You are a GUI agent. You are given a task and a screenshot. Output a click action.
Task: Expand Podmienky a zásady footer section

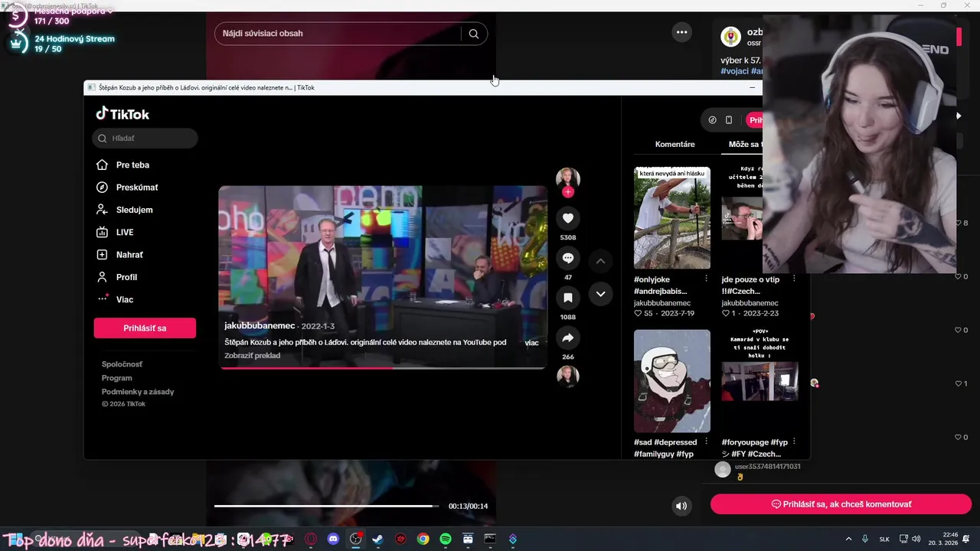click(x=138, y=392)
